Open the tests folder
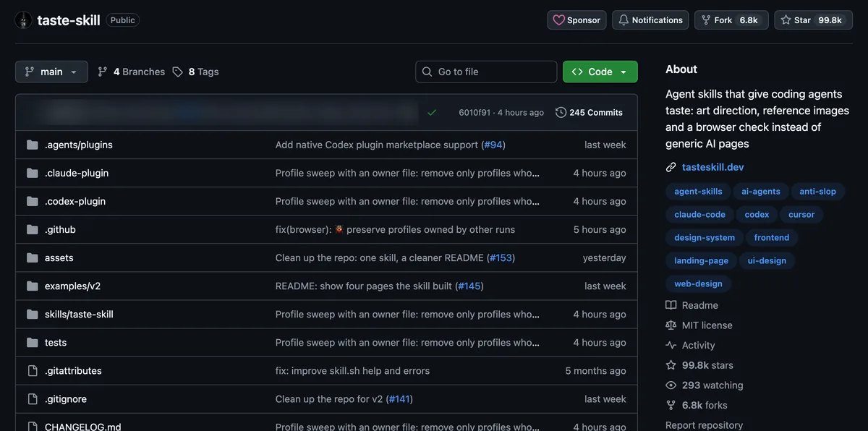The height and width of the screenshot is (431, 868). click(x=56, y=342)
